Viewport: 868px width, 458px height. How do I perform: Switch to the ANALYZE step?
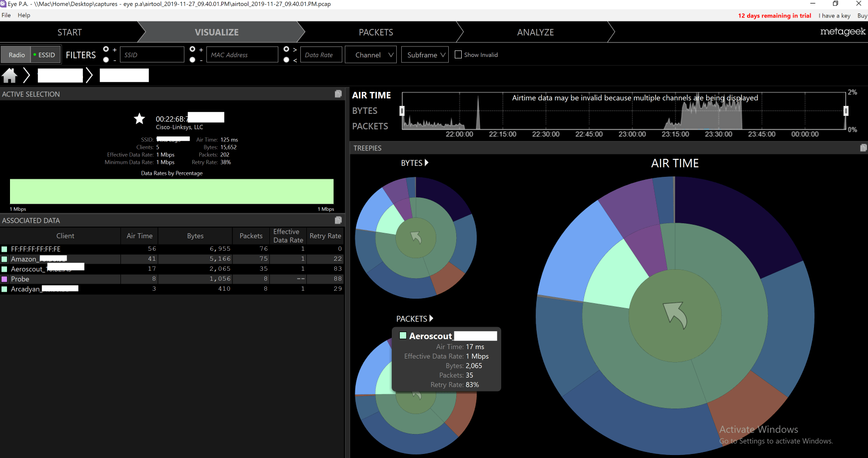[535, 32]
